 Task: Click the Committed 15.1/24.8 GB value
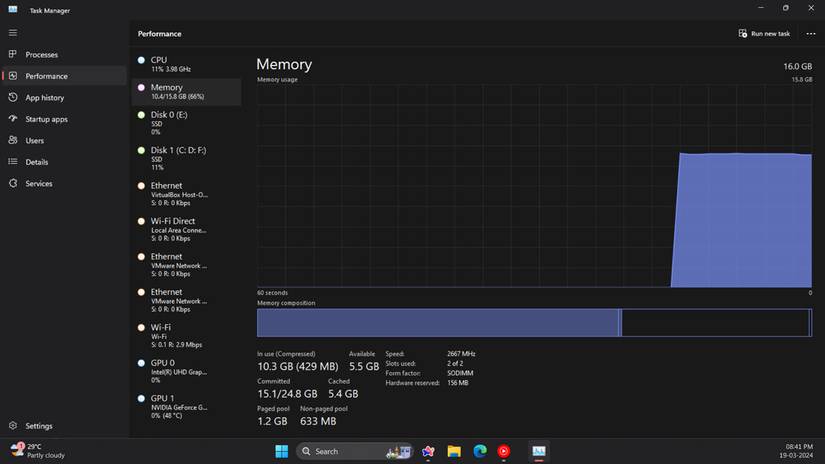pyautogui.click(x=287, y=394)
